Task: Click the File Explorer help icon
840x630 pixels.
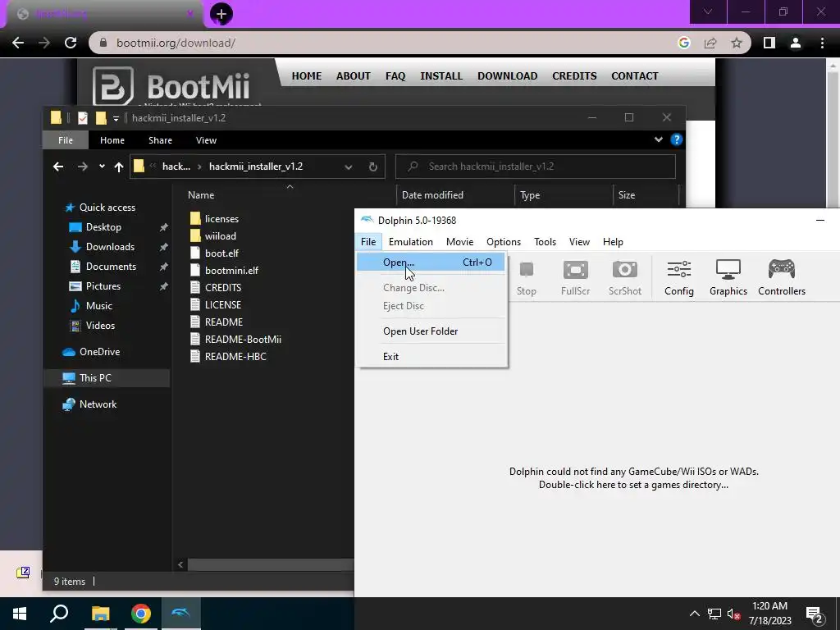Action: point(676,139)
